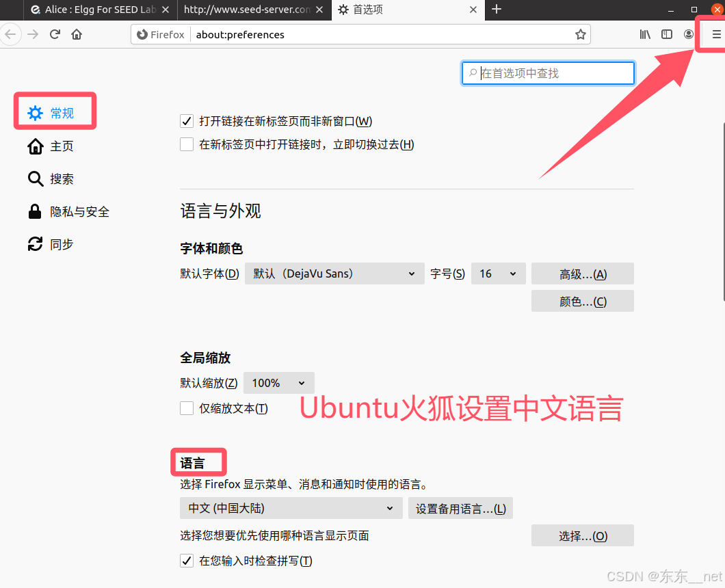Click the 默认字体(D) label
The height and width of the screenshot is (588, 725).
point(209,273)
